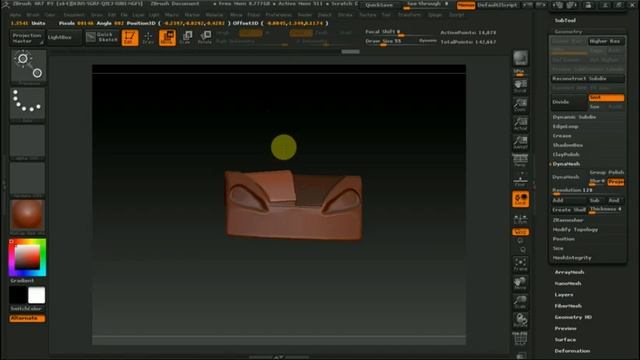Expand Modify Topology subsection
This screenshot has width=640, height=360.
pos(575,230)
